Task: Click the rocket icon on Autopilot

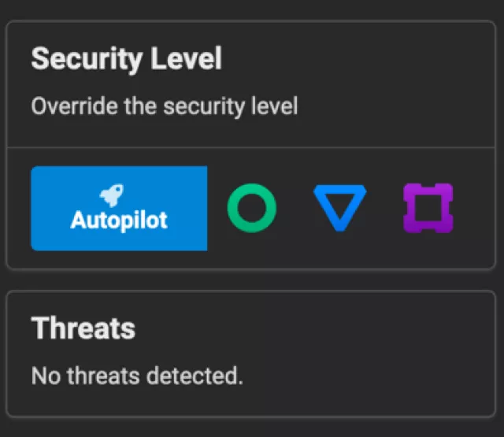Action: [x=119, y=194]
